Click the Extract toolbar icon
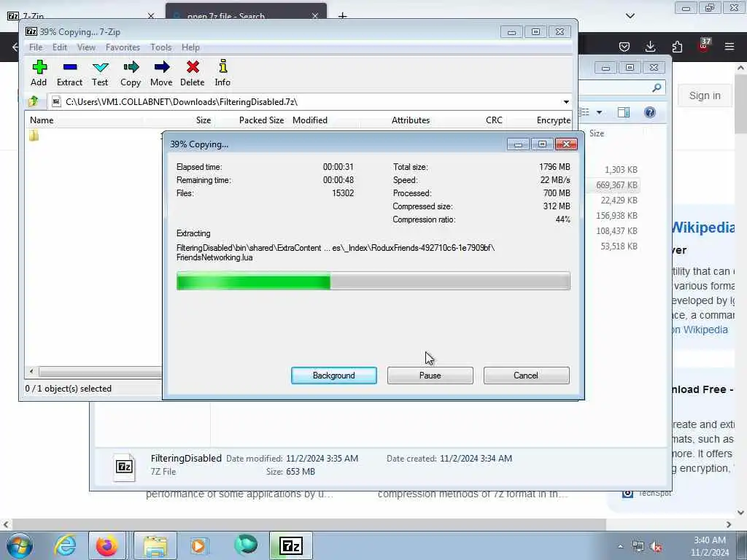Screen dimensions: 747x560 pyautogui.click(x=69, y=73)
